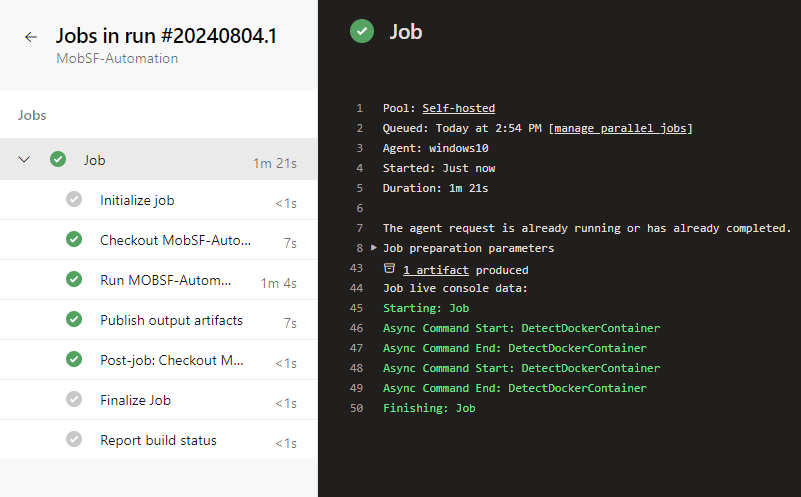
Task: Click log line number 1
Action: click(x=360, y=108)
